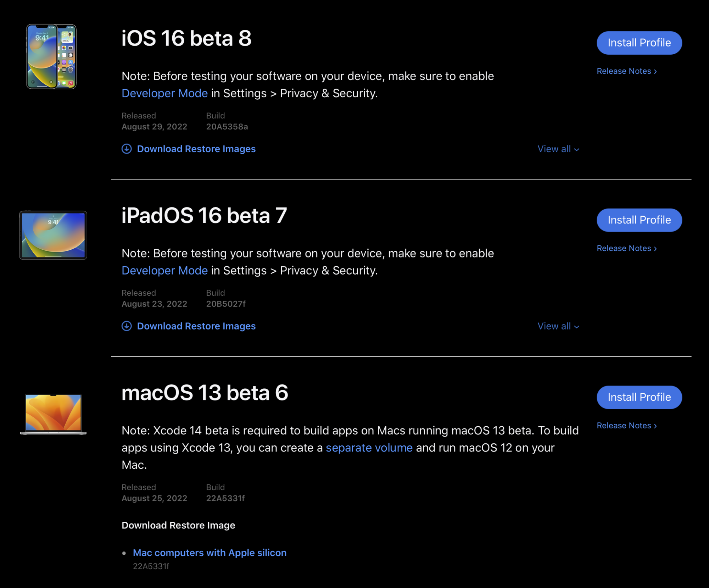The height and width of the screenshot is (588, 709).
Task: Open Developer Mode link under iOS 16
Action: [x=164, y=93]
